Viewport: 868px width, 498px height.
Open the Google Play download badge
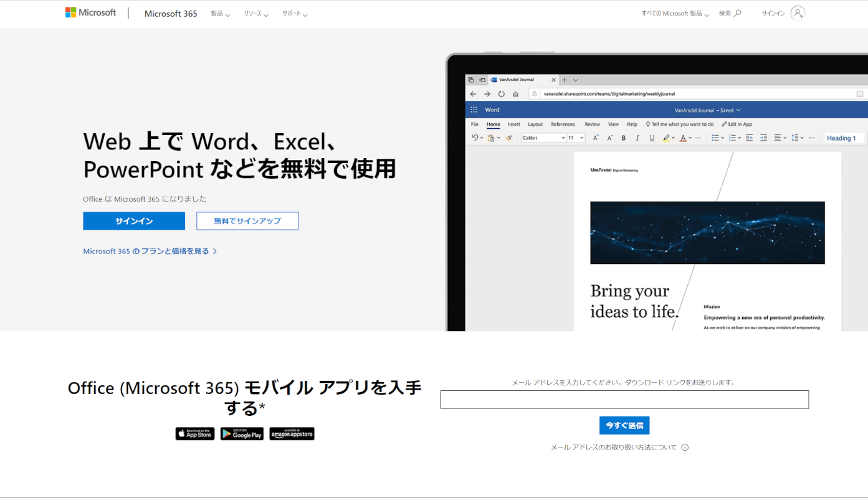click(x=242, y=434)
